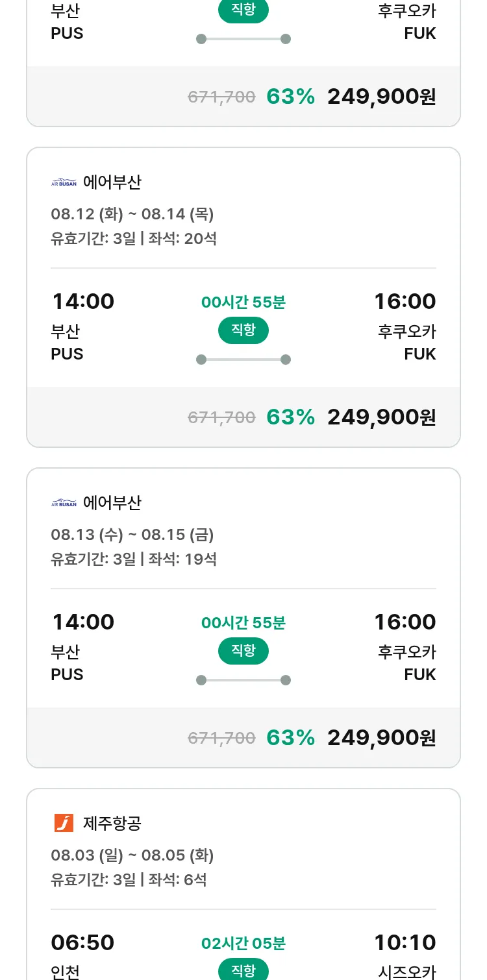Tap the 249,900원 price on the 08.13 flight
487x980 pixels.
click(x=381, y=737)
